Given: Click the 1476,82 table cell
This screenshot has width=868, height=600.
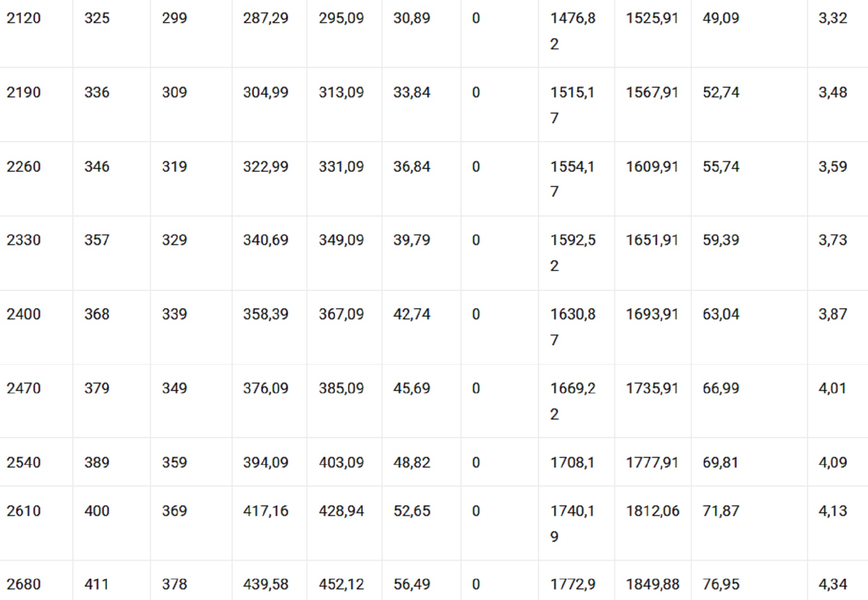Looking at the screenshot, I should pos(572,30).
